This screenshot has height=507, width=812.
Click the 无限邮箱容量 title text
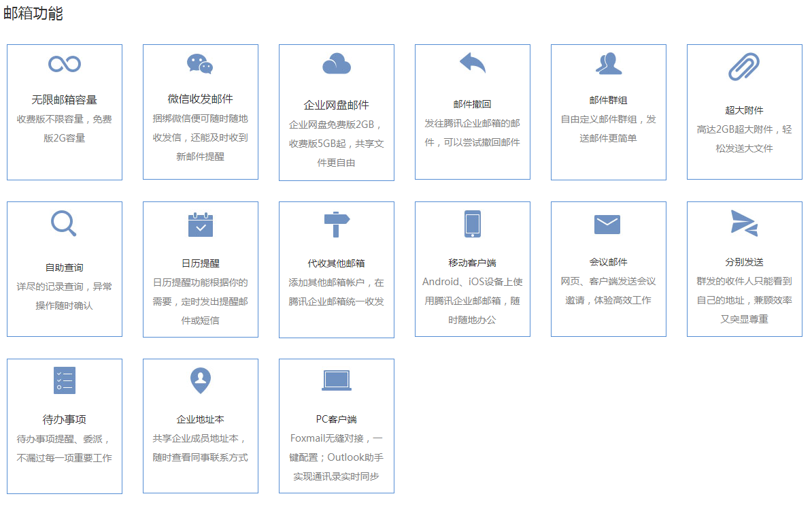[65, 100]
